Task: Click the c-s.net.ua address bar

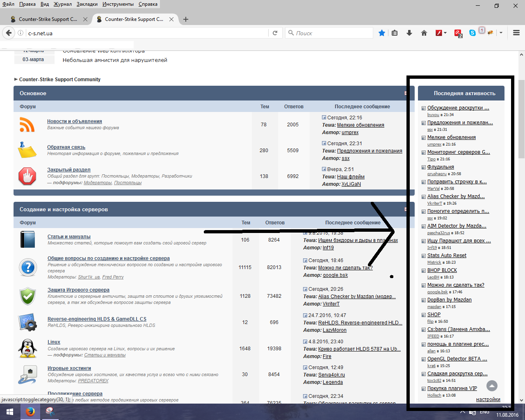Action: 147,33
